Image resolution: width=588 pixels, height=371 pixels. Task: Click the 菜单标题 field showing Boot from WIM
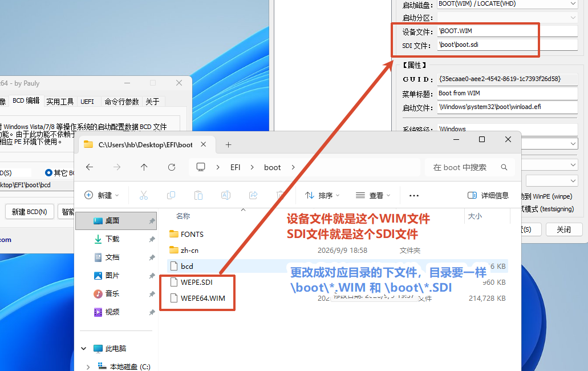[x=508, y=94]
